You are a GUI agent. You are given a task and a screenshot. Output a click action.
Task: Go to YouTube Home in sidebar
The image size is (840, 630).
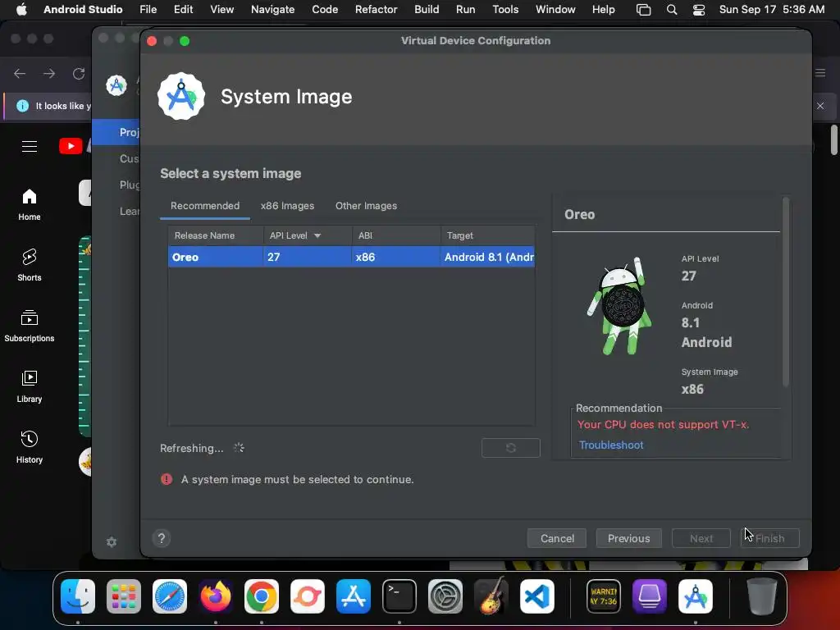coord(30,204)
